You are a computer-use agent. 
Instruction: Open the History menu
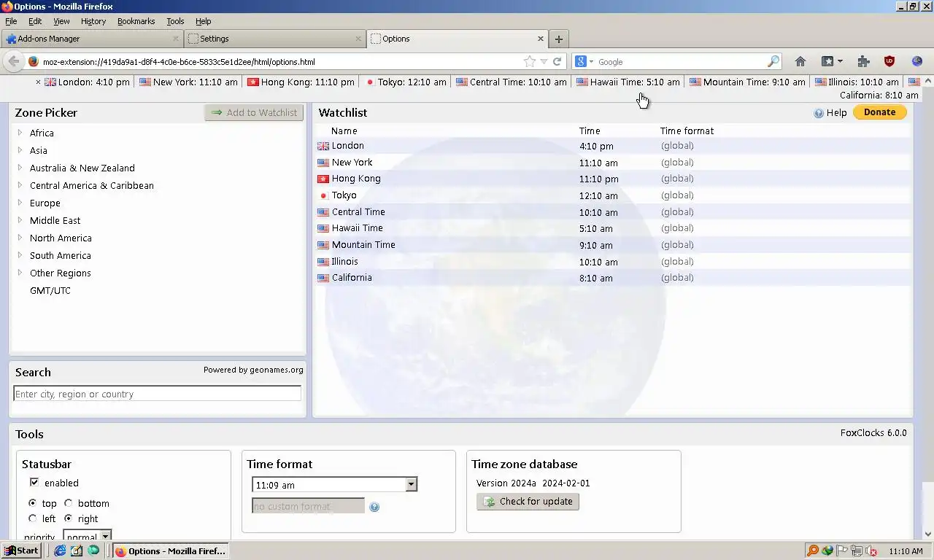pyautogui.click(x=93, y=21)
